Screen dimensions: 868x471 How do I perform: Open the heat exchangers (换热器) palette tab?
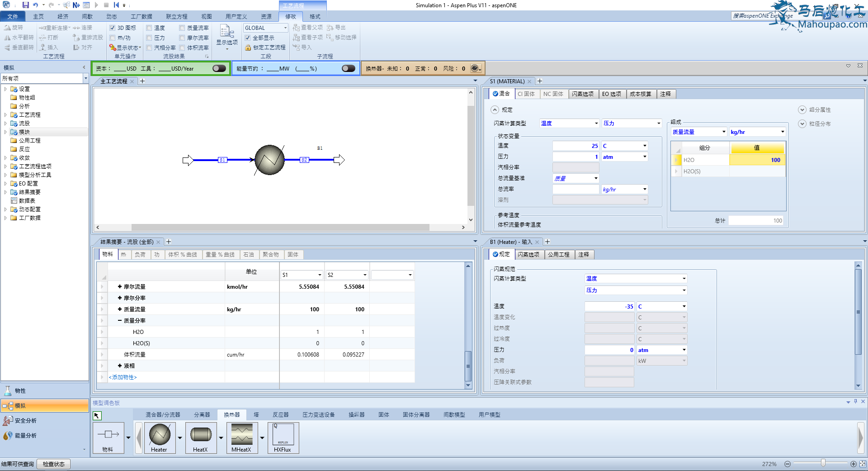tap(232, 414)
